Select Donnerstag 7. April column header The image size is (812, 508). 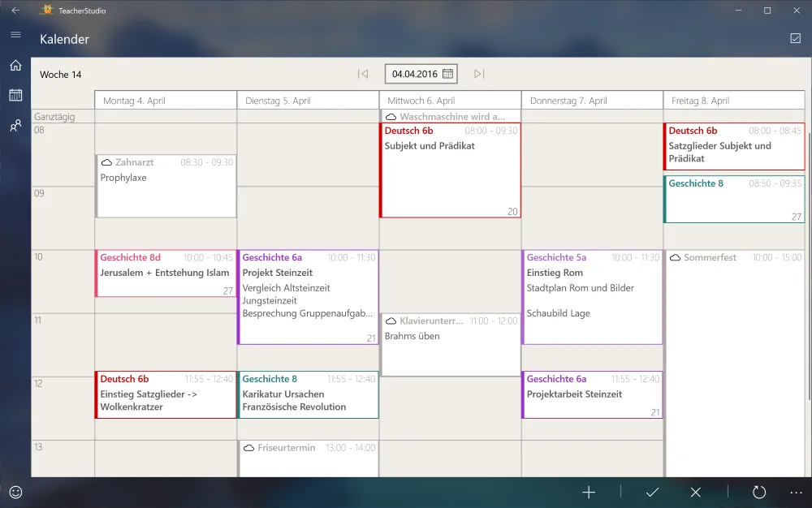pyautogui.click(x=593, y=101)
